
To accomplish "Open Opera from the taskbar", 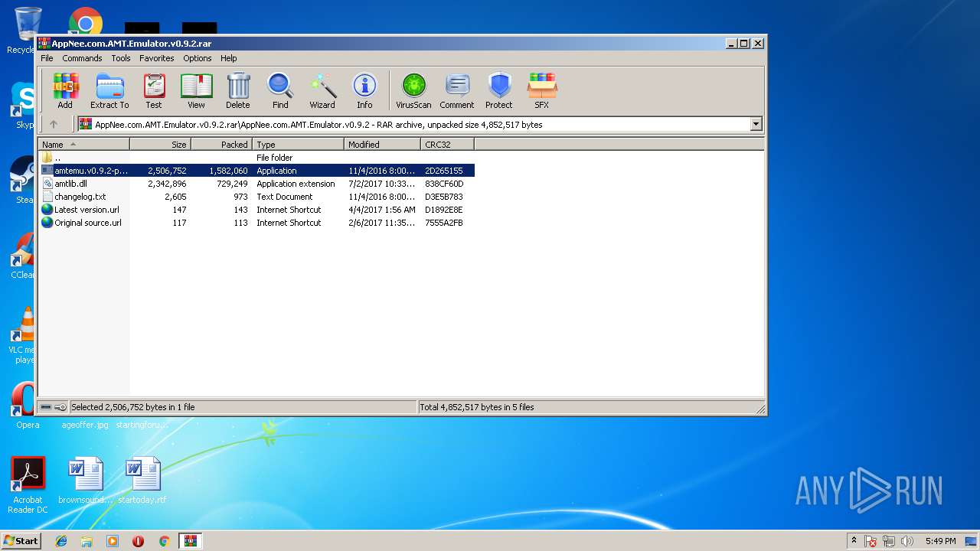I will (138, 541).
